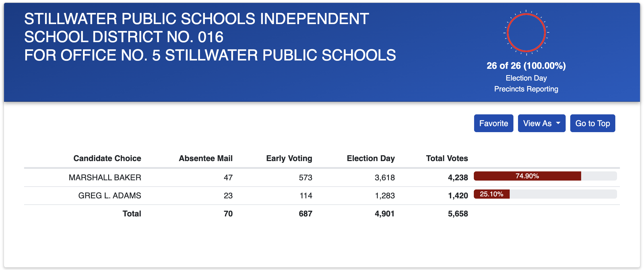644x270 pixels.
Task: Click the Total row label
Action: (x=132, y=213)
